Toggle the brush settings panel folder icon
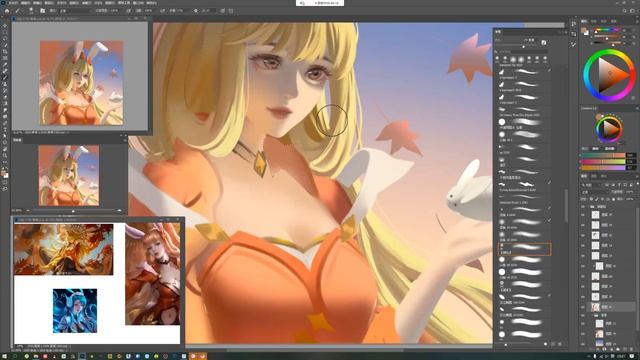This screenshot has width=640, height=360. click(x=42, y=11)
